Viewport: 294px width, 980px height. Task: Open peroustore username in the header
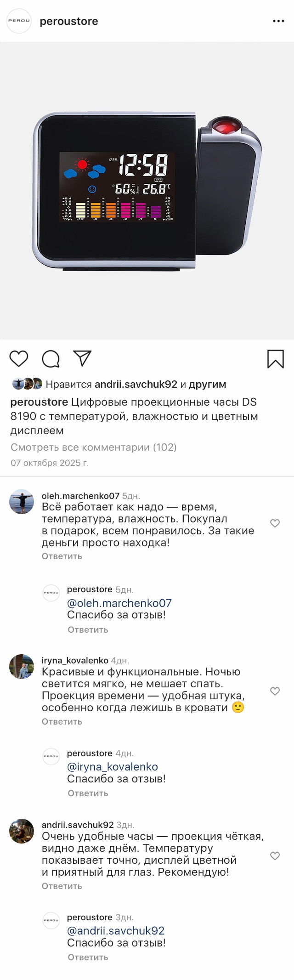click(x=69, y=22)
